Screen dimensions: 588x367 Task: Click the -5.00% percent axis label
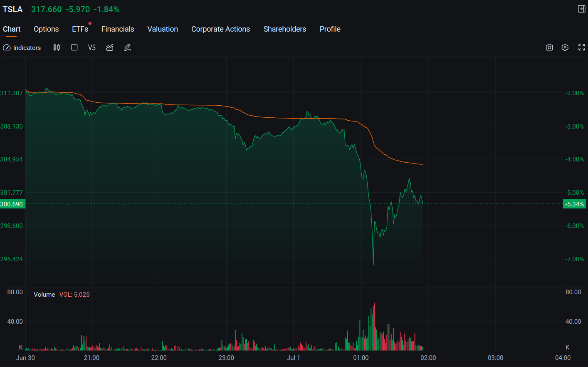[x=575, y=193]
